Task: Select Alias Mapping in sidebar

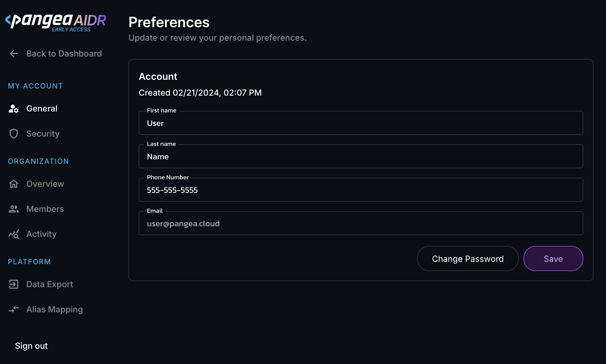Action: (54, 309)
